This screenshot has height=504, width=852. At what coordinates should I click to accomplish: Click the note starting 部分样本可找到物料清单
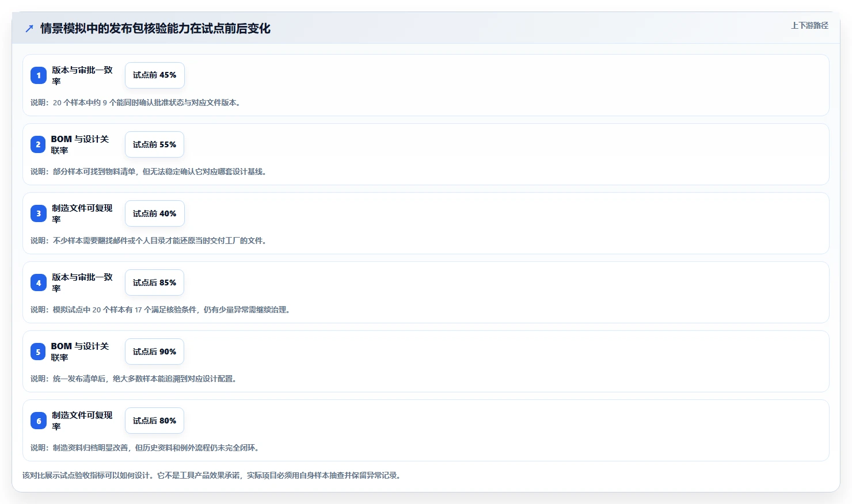click(149, 171)
